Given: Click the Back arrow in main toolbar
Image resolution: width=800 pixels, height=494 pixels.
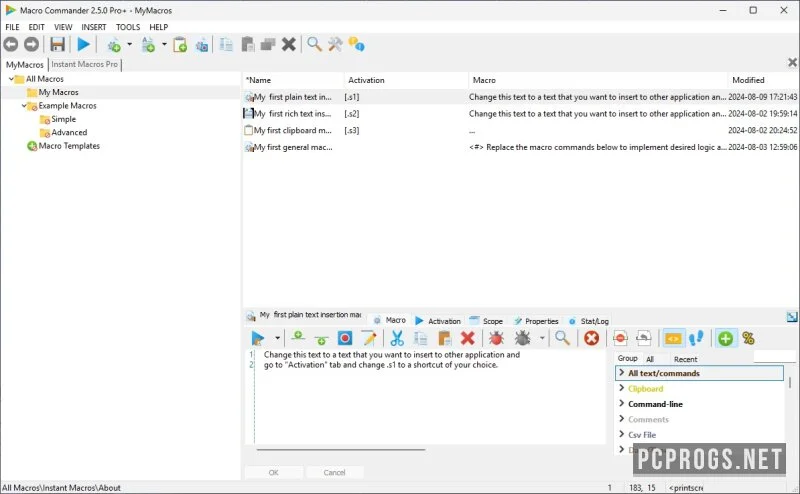Looking at the screenshot, I should coord(11,45).
